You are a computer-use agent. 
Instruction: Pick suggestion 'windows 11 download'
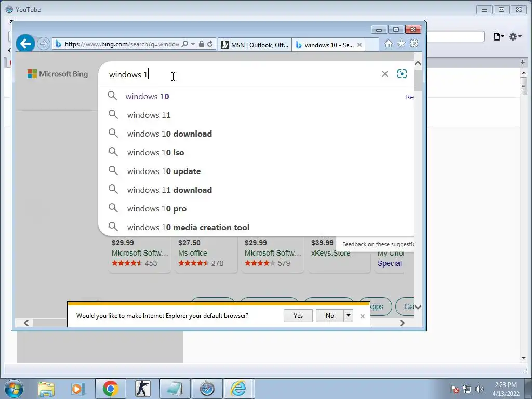point(256,190)
